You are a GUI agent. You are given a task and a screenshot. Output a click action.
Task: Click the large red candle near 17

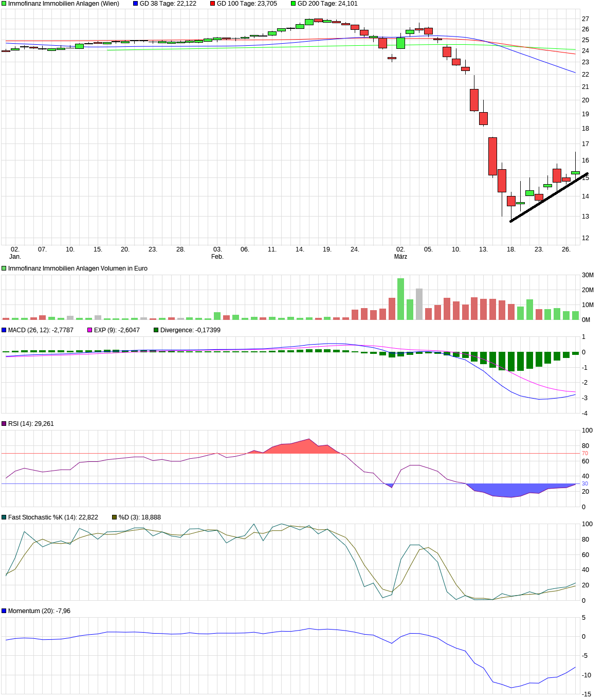(x=492, y=156)
